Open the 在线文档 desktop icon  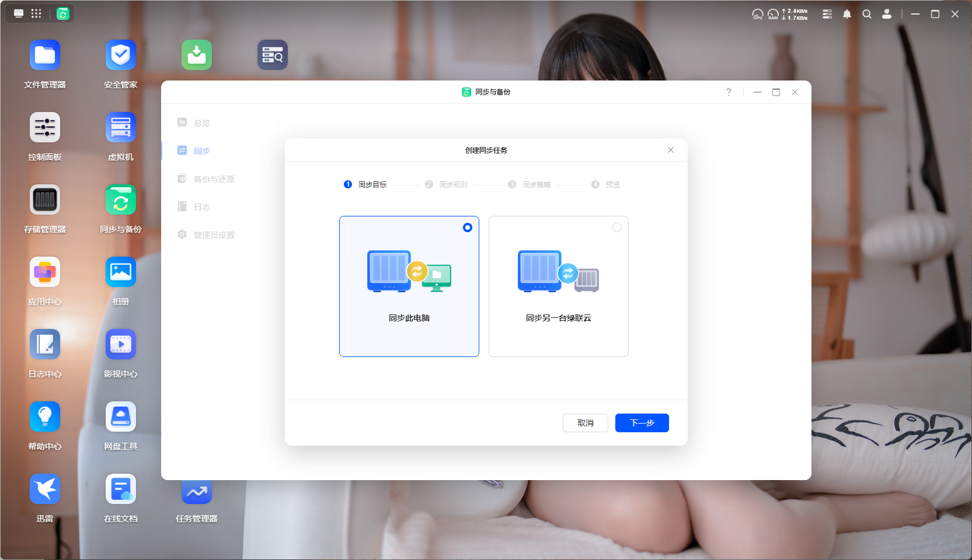121,489
